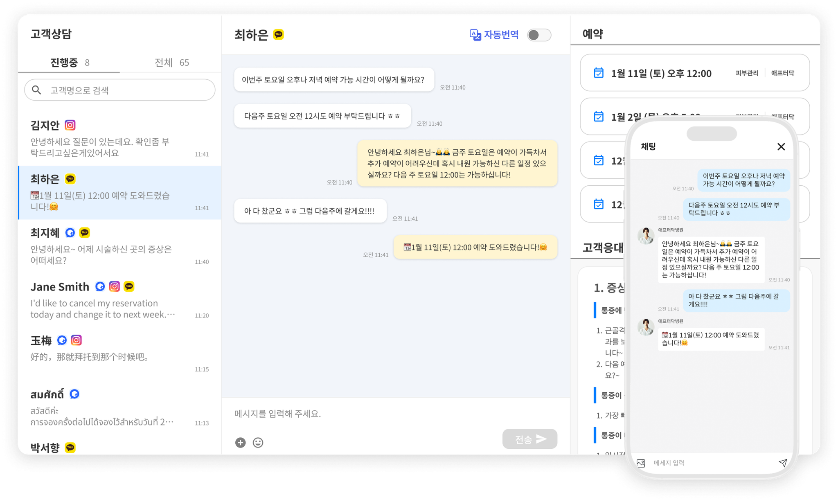838x504 pixels.
Task: Click Messenger icon next to สมศักดิ์
Action: point(74,394)
